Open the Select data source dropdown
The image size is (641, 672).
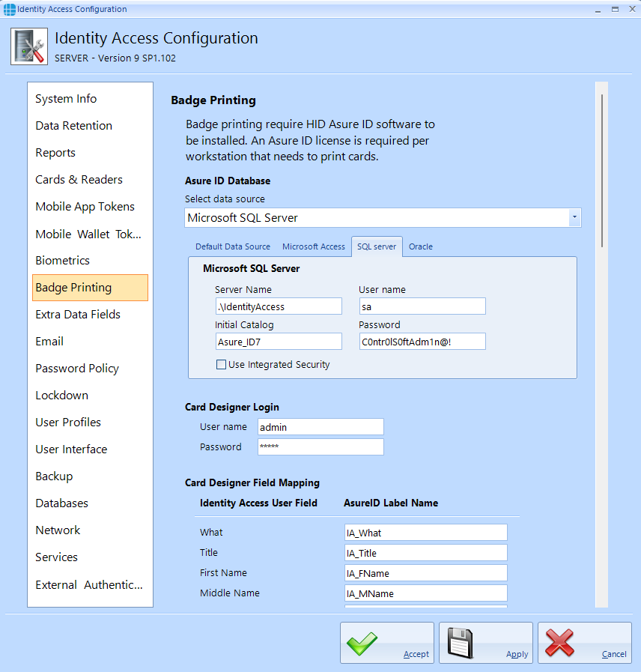[574, 218]
